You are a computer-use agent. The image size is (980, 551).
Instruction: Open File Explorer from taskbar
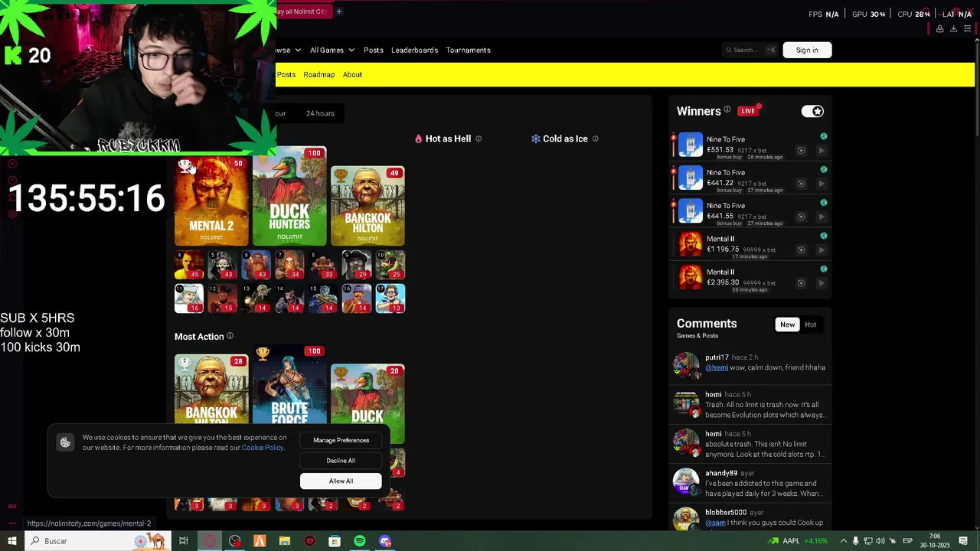[285, 541]
